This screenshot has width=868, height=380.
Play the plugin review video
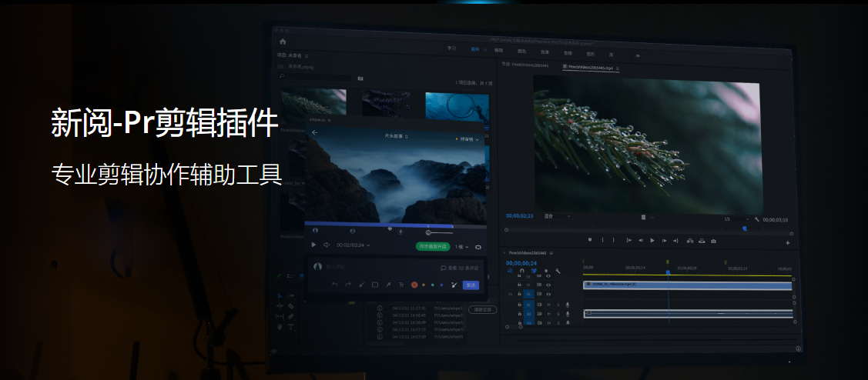[313, 245]
